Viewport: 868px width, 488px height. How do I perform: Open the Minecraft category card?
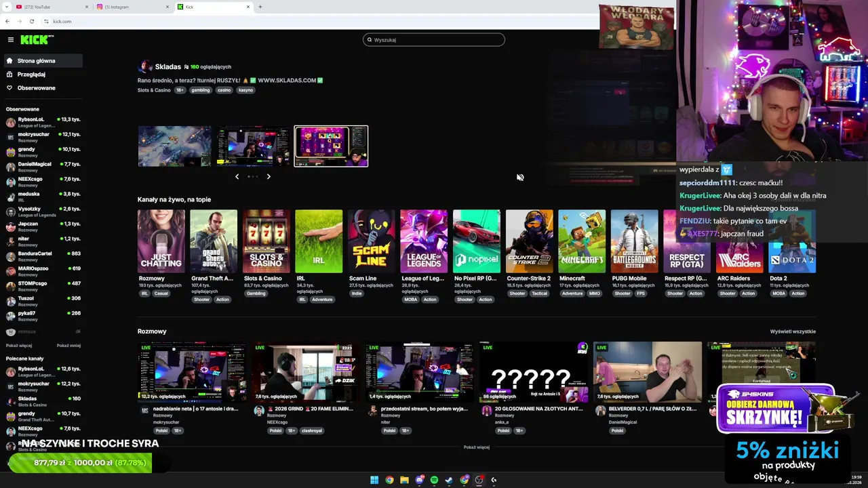click(582, 241)
